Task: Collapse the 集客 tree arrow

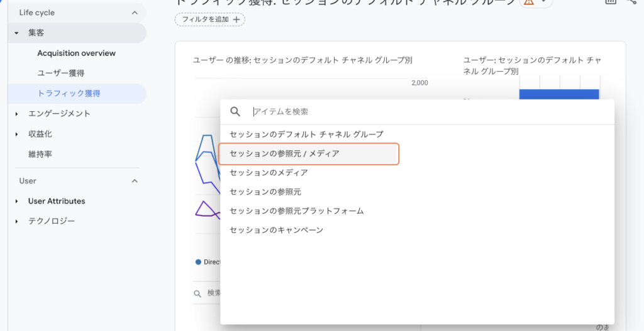Action: 17,33
